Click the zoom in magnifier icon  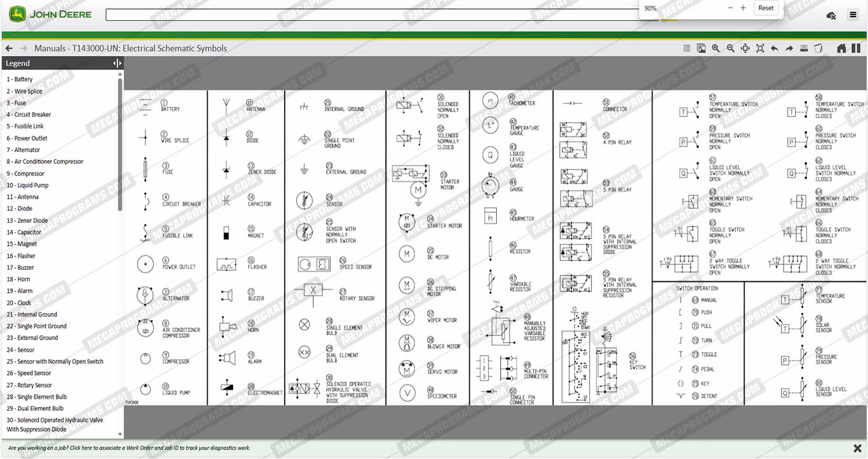click(x=715, y=48)
